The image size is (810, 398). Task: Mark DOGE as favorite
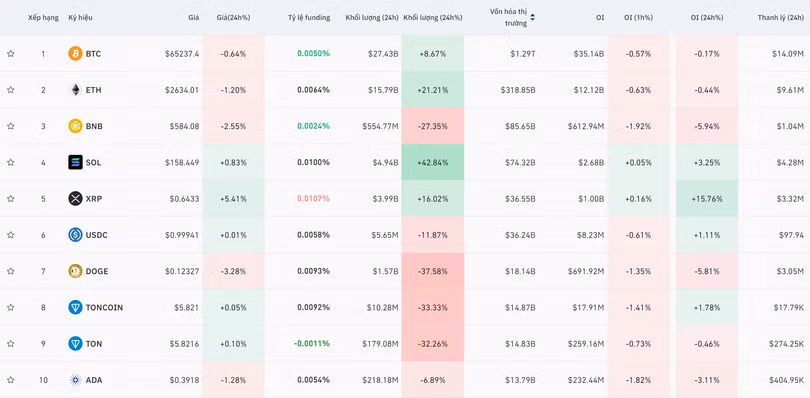pyautogui.click(x=10, y=271)
